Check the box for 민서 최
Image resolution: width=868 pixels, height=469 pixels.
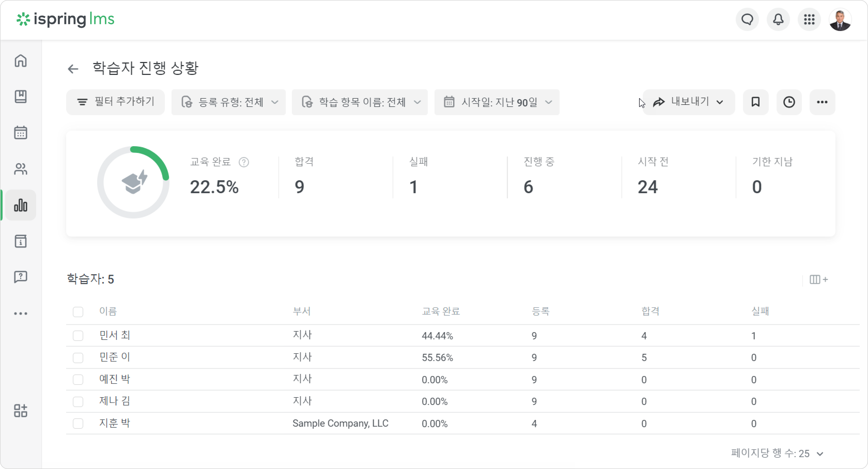click(x=78, y=336)
